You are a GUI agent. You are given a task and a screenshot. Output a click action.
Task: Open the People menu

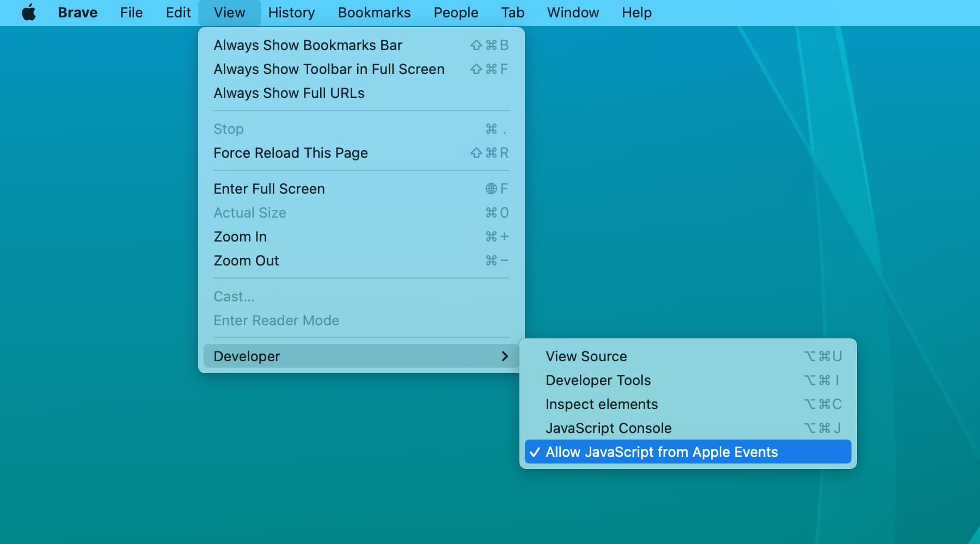pos(456,13)
